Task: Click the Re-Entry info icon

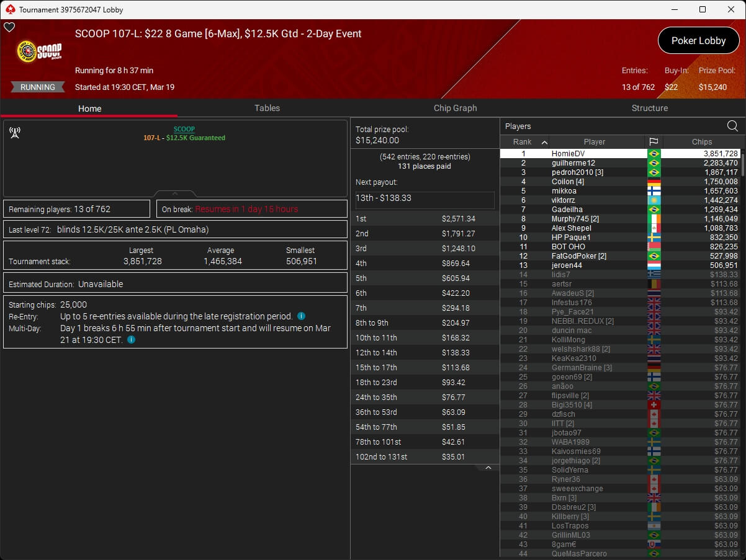Action: [x=301, y=316]
